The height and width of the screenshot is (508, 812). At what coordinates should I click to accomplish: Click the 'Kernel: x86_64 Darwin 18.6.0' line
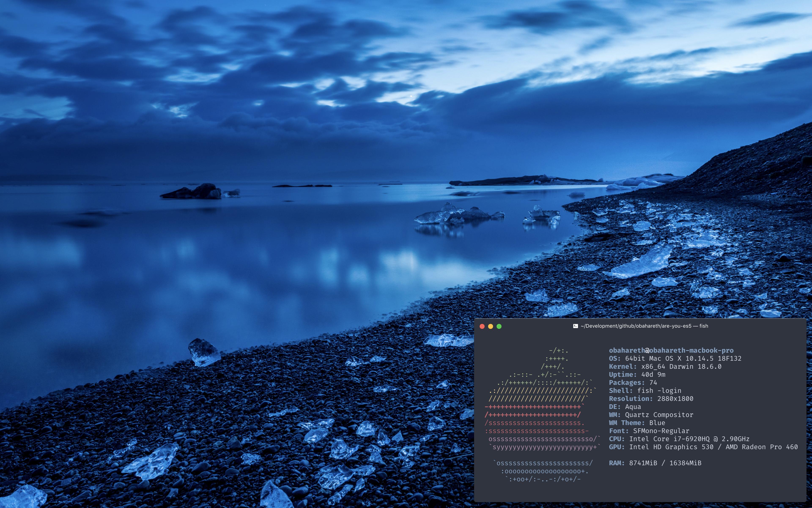click(x=665, y=367)
